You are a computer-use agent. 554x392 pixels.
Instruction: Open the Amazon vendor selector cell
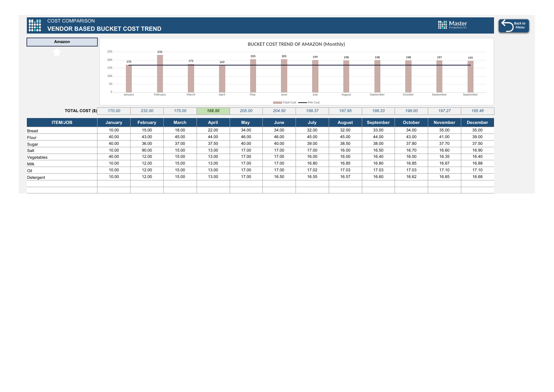pos(62,42)
